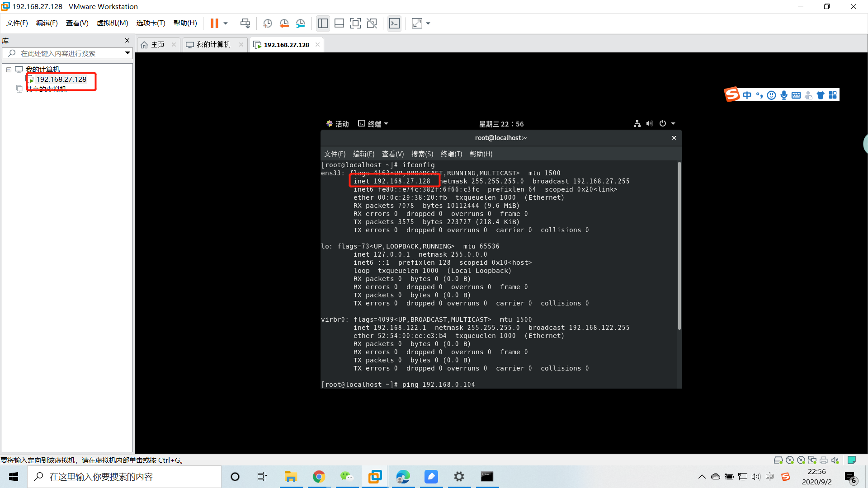Click the Sogou input method logo
Screen dimensions: 868x488
pos(732,94)
